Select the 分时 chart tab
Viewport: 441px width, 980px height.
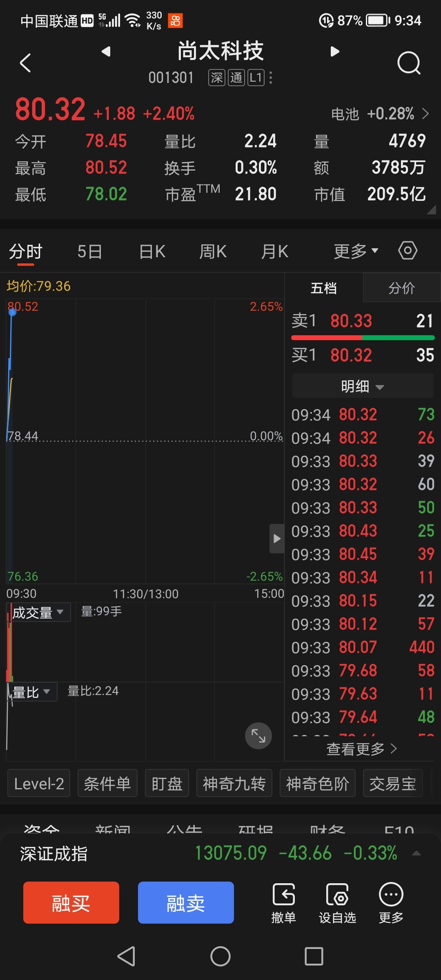coord(26,252)
